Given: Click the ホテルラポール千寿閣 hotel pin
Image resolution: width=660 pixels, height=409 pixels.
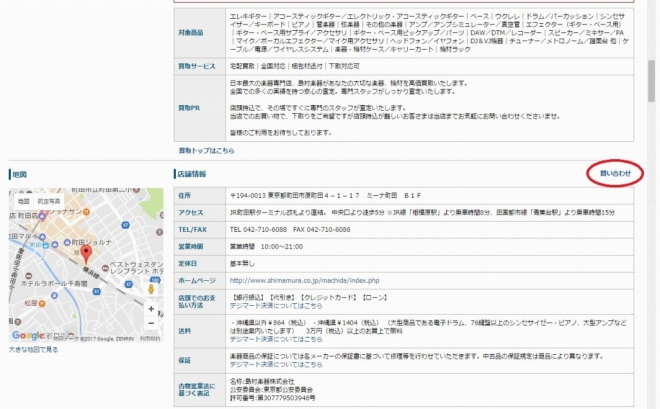Looking at the screenshot, I should pos(28,276).
